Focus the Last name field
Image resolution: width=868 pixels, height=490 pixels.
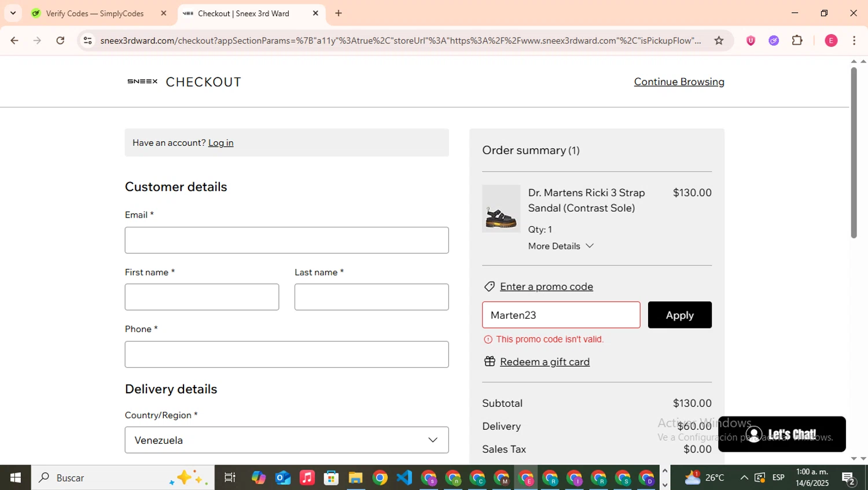tap(372, 297)
